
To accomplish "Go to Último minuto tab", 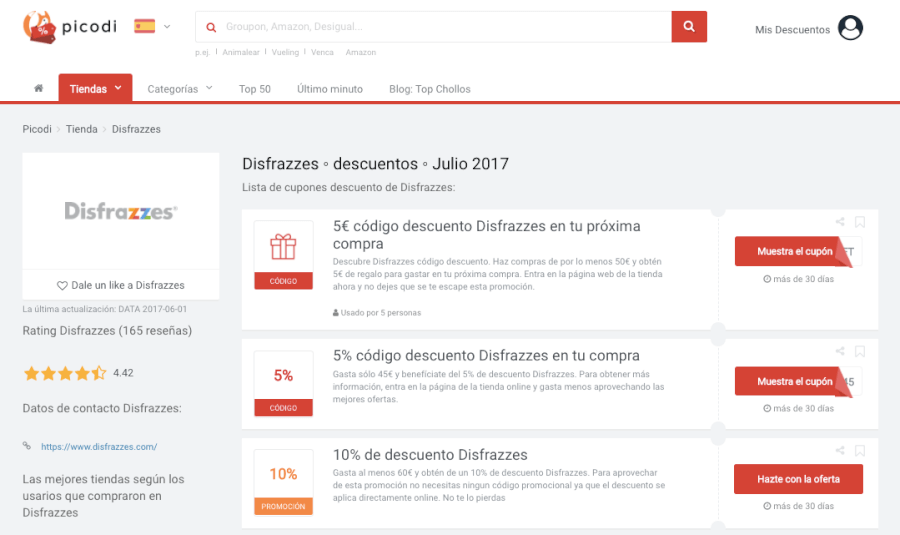I will point(329,89).
